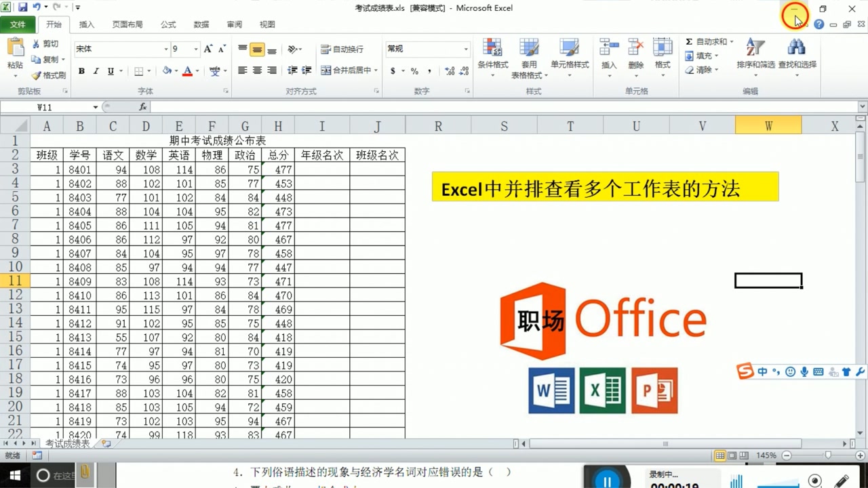Open the font color dropdown arrow
Screen dimensions: 868x488
[x=197, y=70]
